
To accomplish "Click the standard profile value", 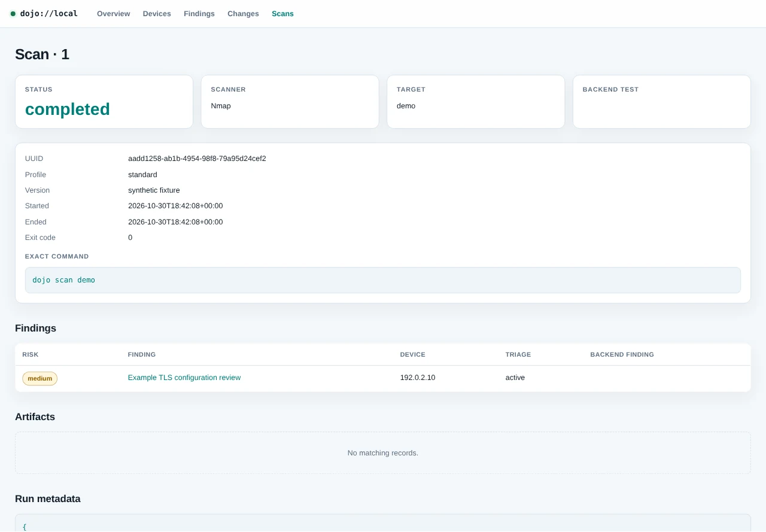I will click(x=142, y=175).
